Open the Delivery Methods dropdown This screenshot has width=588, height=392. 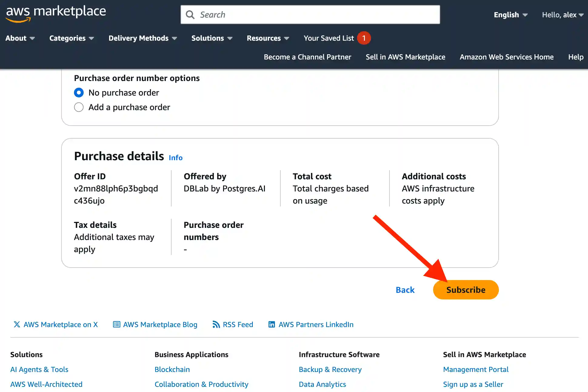(142, 38)
